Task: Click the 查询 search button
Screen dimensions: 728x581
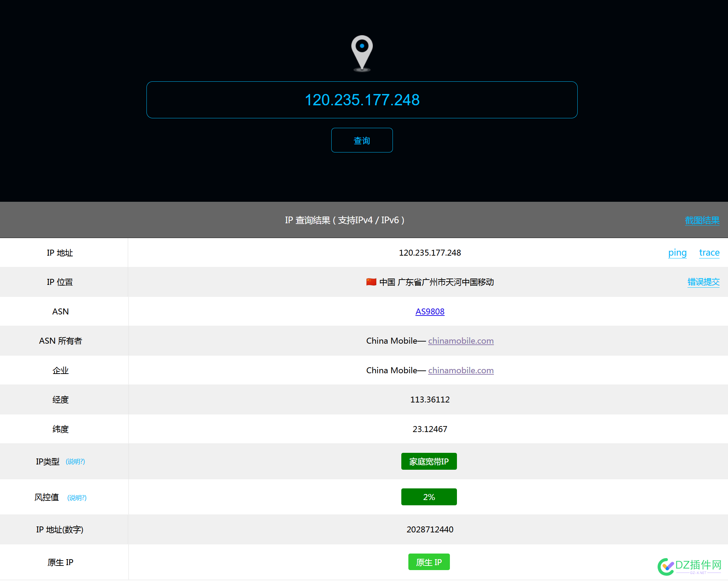Action: (x=362, y=140)
